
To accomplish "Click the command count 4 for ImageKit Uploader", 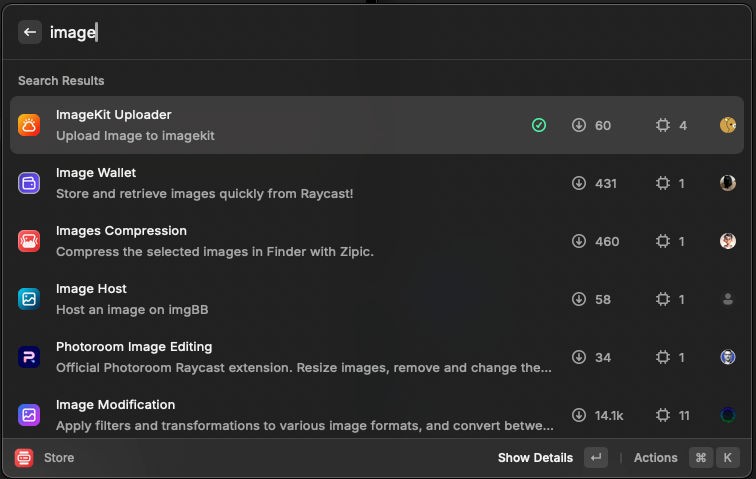I will (x=683, y=125).
